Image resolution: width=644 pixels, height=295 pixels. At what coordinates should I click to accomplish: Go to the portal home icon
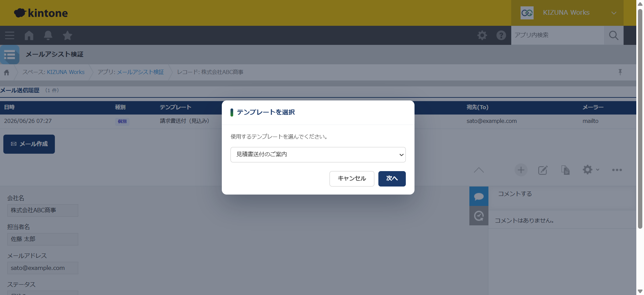point(29,35)
